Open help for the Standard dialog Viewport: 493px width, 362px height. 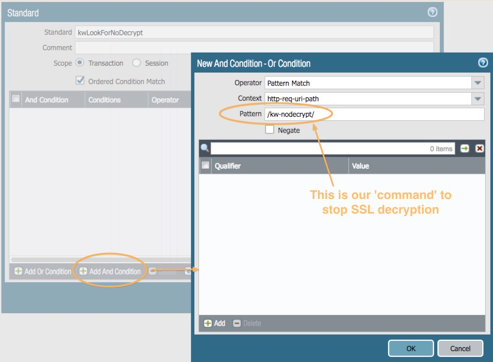tap(432, 12)
